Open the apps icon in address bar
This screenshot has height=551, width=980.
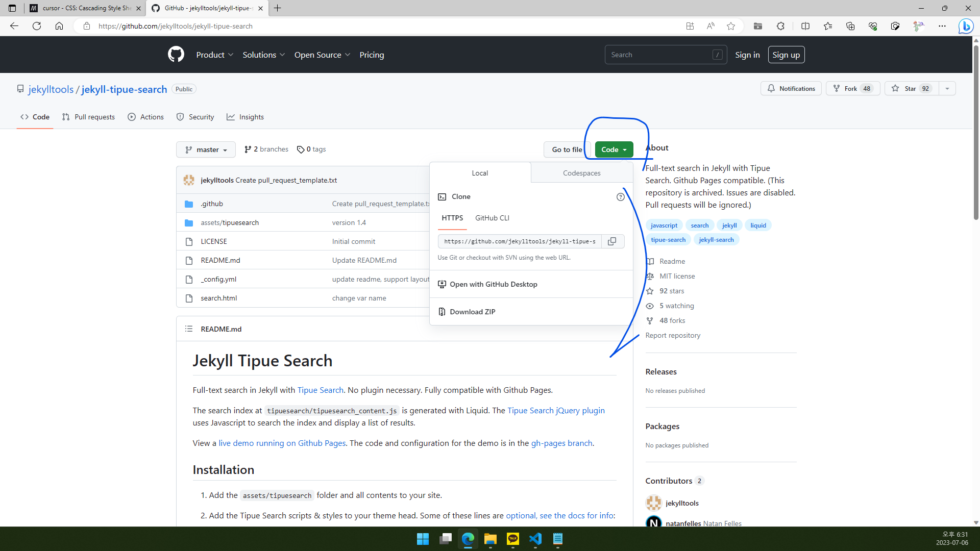point(690,26)
